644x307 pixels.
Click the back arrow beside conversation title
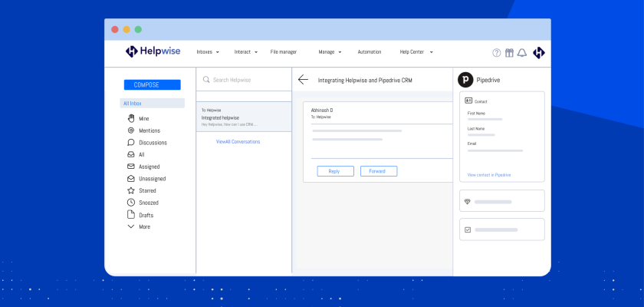point(303,79)
